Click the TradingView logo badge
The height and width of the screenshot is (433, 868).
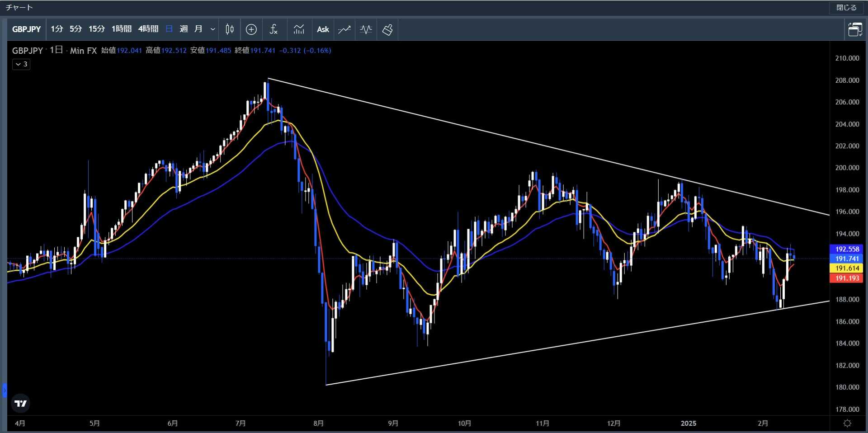[21, 403]
